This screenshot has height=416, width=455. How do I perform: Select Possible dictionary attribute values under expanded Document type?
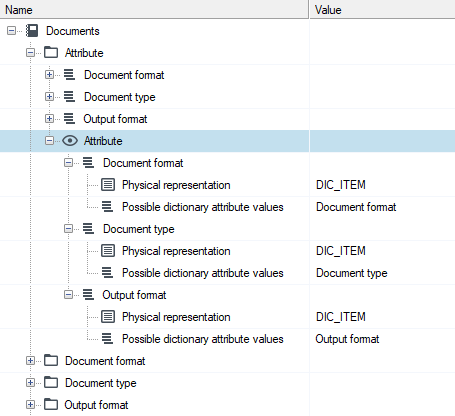tap(203, 273)
